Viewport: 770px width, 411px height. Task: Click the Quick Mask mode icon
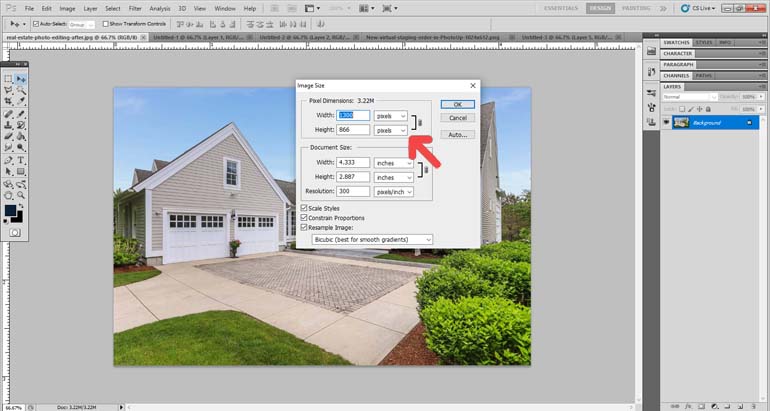point(15,232)
